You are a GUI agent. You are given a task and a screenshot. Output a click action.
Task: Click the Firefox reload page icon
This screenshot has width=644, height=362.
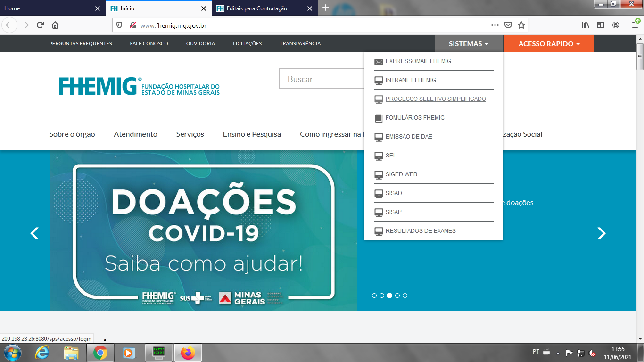40,25
